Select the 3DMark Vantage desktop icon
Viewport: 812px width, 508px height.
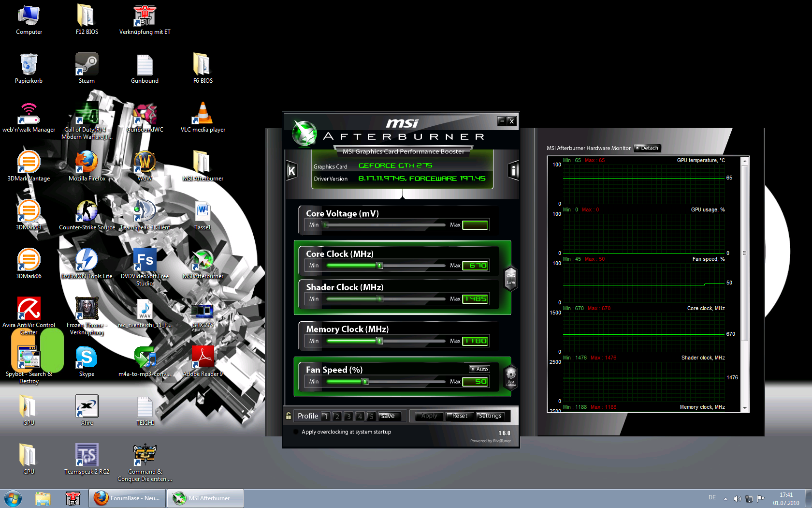coord(29,166)
